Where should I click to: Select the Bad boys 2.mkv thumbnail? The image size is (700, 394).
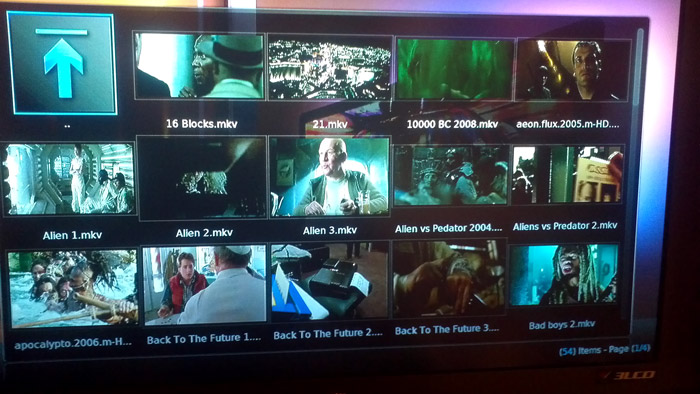(564, 275)
